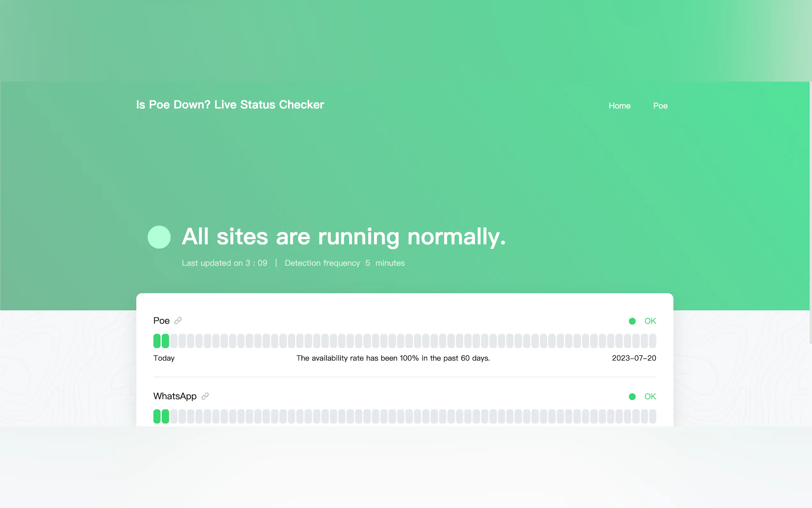
Task: Click the second green bar in Poe's history
Action: click(x=165, y=341)
